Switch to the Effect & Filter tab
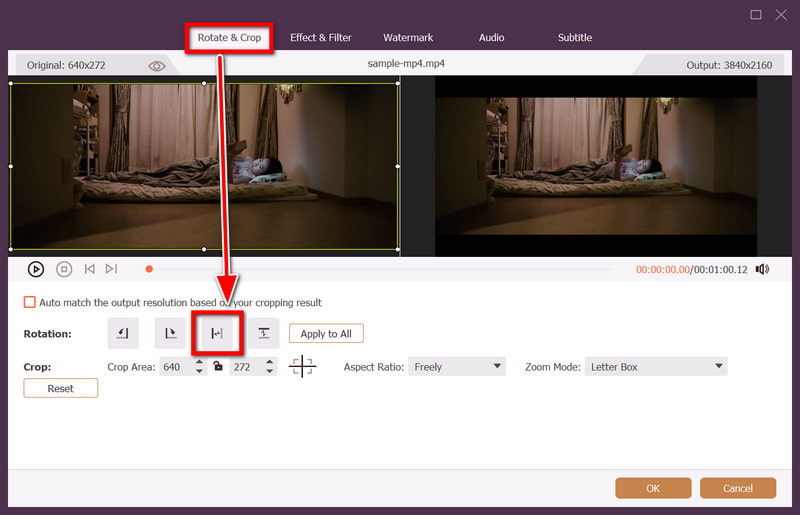This screenshot has height=515, width=800. tap(321, 38)
